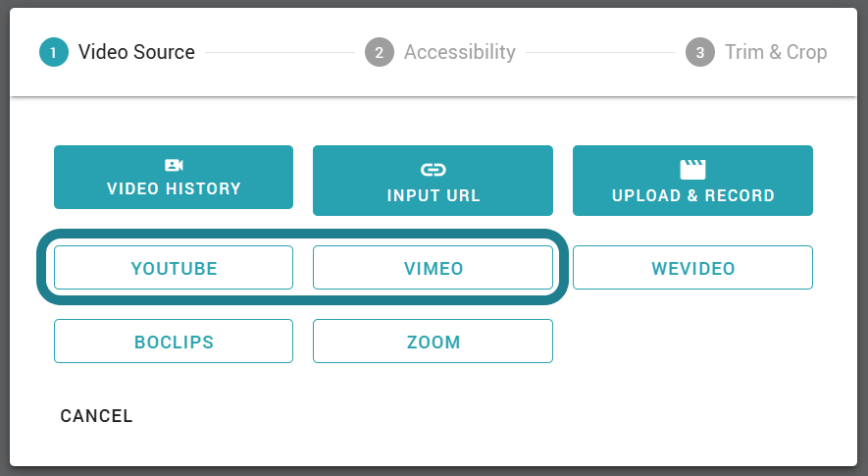Open the Video History source

(174, 178)
